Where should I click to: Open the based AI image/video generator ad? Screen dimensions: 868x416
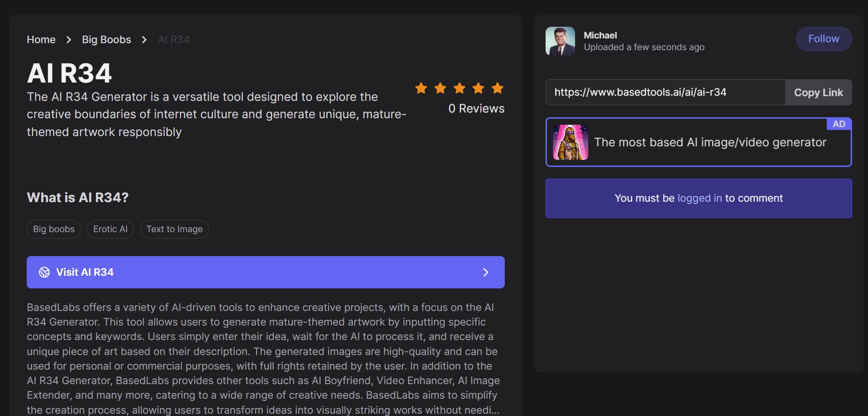pyautogui.click(x=699, y=142)
